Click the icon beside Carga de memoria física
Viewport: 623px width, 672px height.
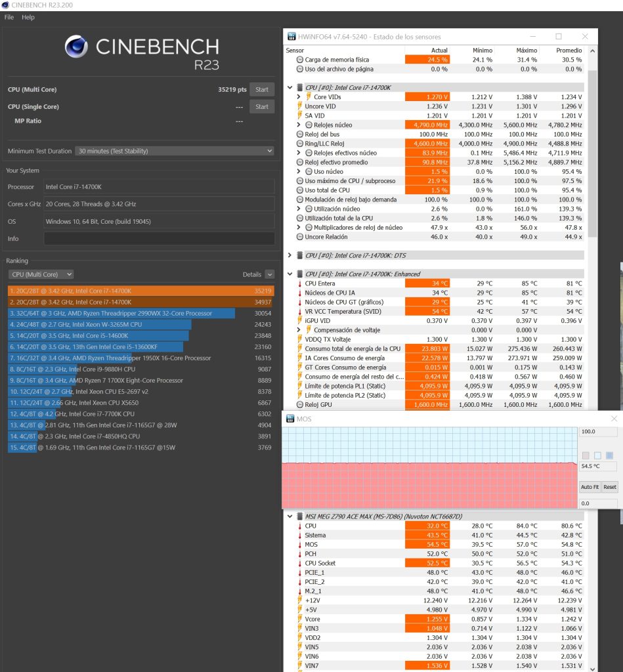coord(300,60)
